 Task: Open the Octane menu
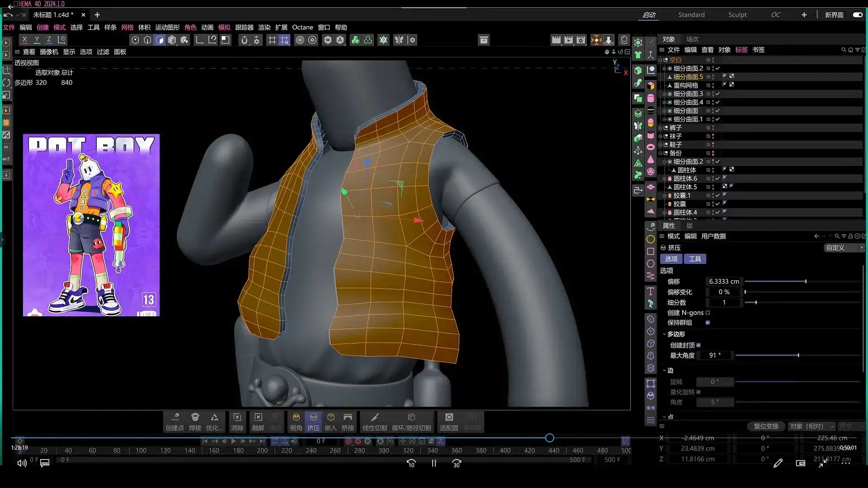point(302,27)
